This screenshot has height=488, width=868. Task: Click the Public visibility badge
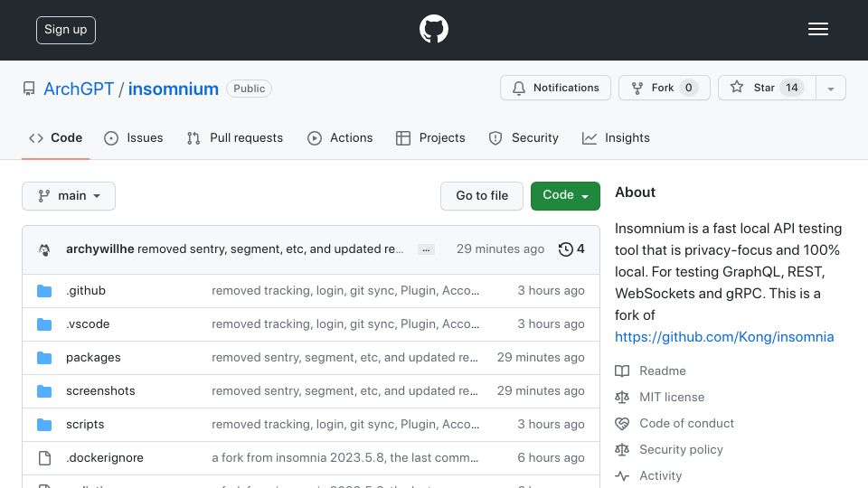(x=249, y=89)
